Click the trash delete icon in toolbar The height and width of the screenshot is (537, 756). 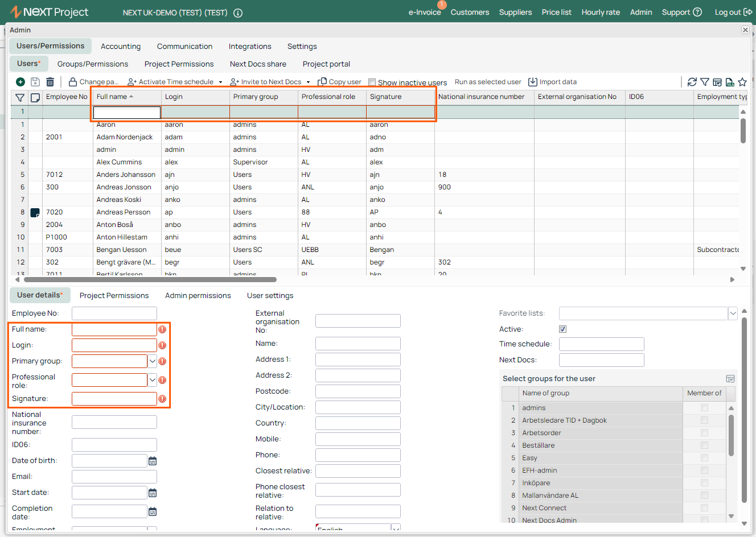50,82
